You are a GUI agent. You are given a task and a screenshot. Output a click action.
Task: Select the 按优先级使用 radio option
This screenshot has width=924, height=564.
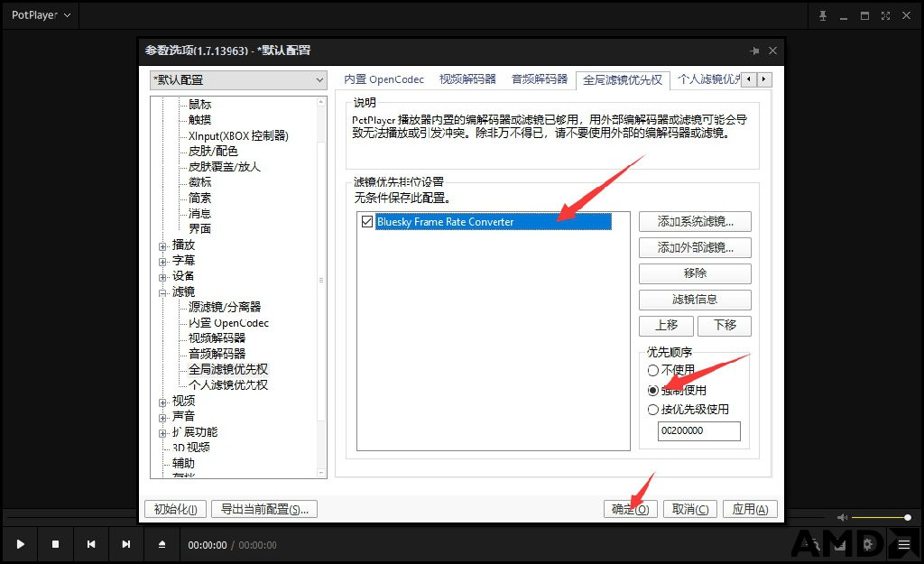point(653,410)
